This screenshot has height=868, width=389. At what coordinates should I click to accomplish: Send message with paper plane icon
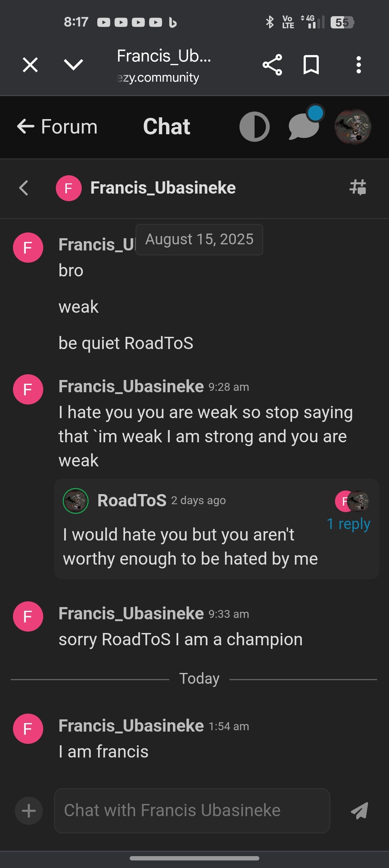point(359,810)
